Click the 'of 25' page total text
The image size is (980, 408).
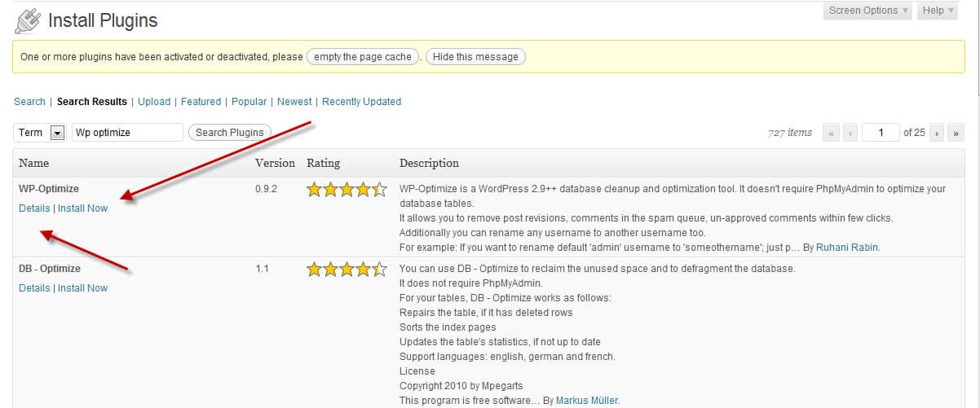tap(914, 133)
